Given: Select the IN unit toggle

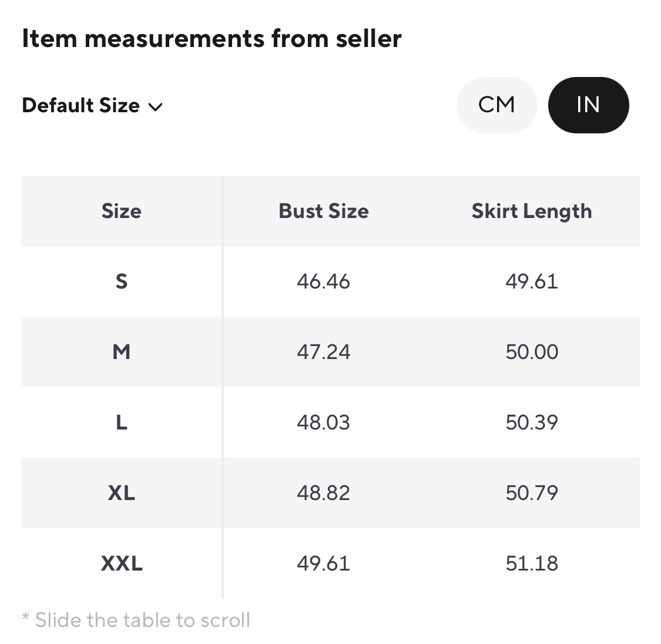Looking at the screenshot, I should pos(588,105).
